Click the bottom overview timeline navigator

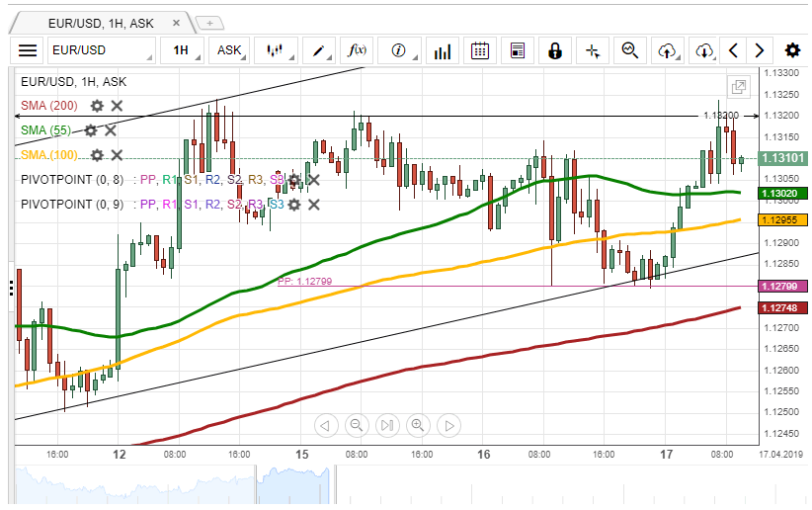tap(395, 486)
